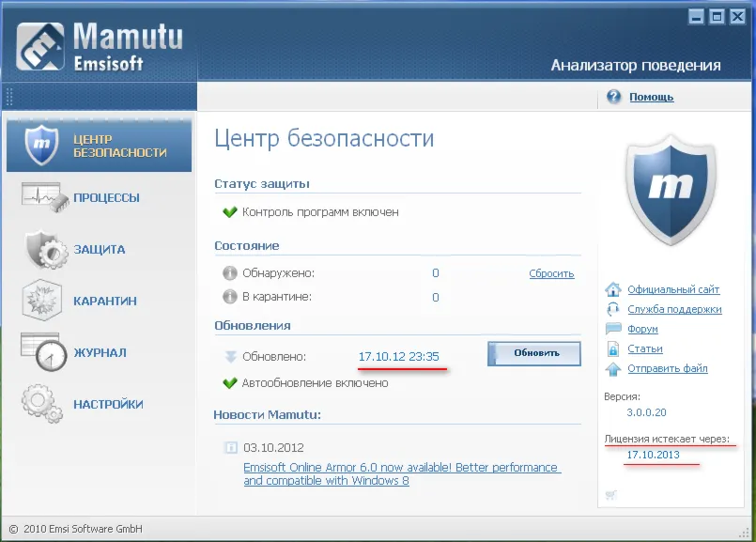Click the Процессы monitor chip icon
Viewport: 756px width, 542px height.
point(44,197)
